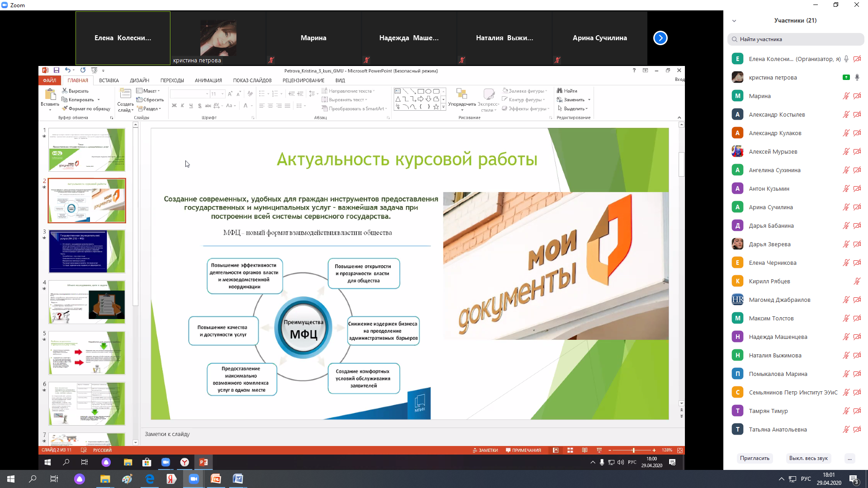Open the ДИЗАЙН ribbon tab
The height and width of the screenshot is (488, 868).
139,80
